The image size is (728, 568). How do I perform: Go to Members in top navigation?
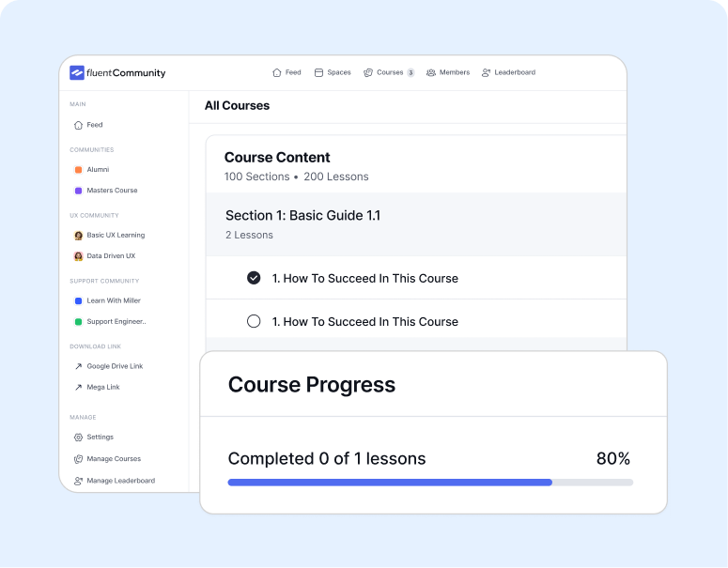(x=448, y=72)
